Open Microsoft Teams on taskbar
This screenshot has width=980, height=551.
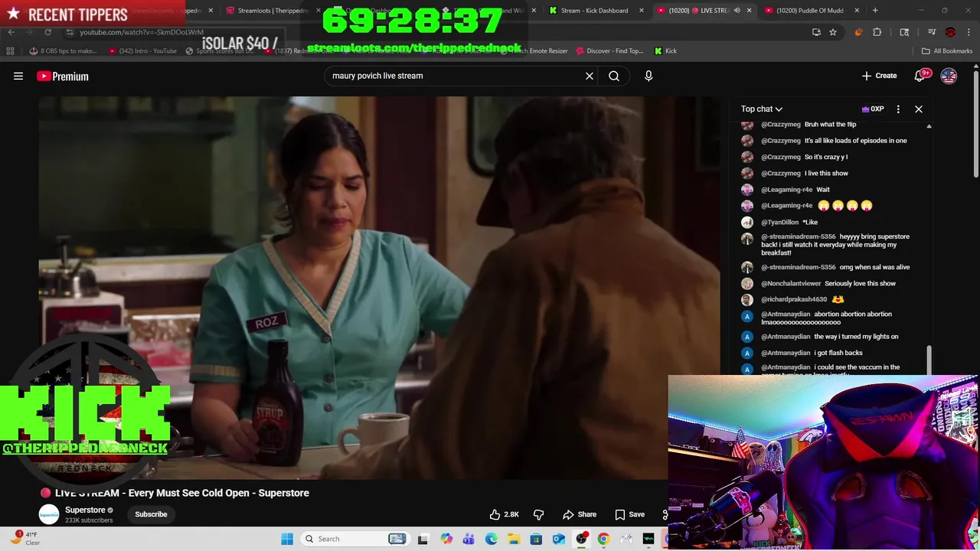click(469, 539)
